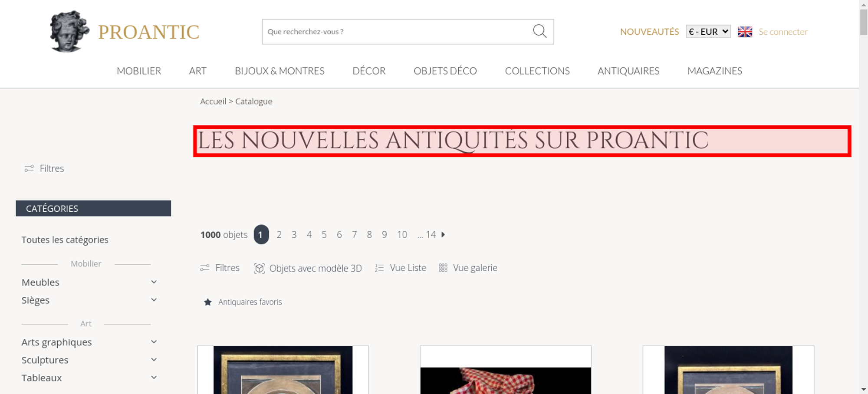Viewport: 868px width, 394px height.
Task: Switch language via the UK flag icon
Action: point(745,32)
